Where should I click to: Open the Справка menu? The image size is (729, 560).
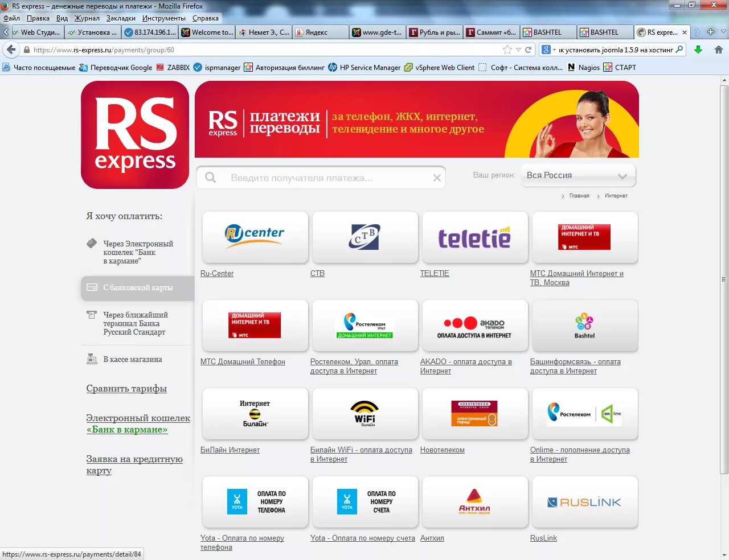coord(206,18)
